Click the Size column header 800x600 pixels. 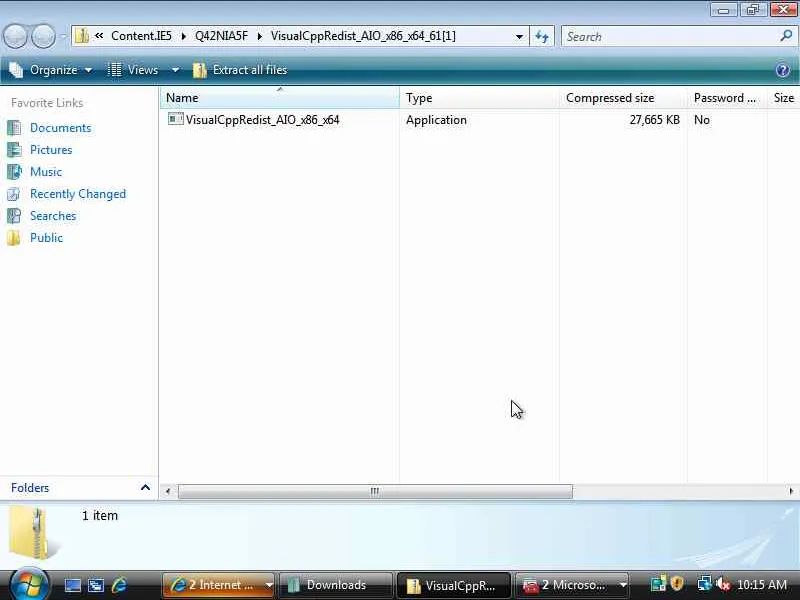pyautogui.click(x=784, y=97)
